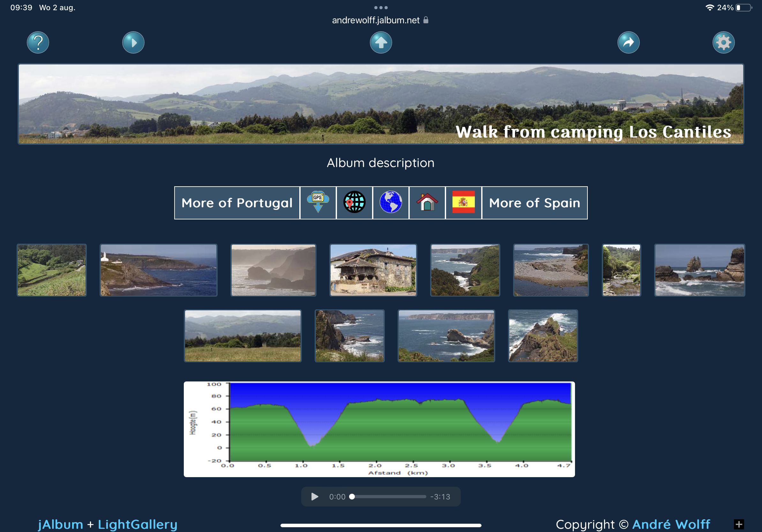Click the Spanish flag icon

[463, 203]
